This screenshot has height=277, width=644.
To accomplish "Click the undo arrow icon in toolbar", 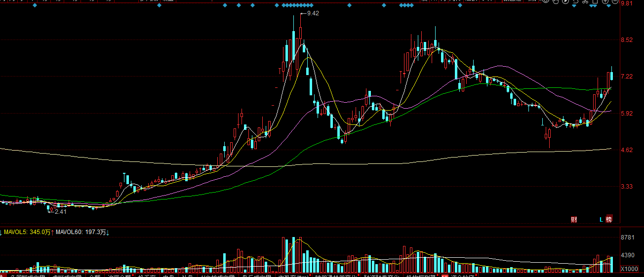I will (x=575, y=1).
